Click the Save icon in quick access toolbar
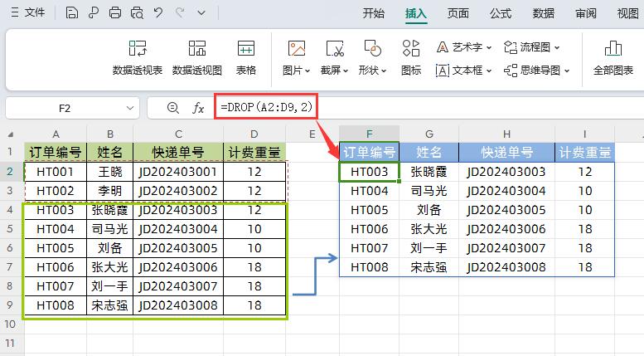The image size is (644, 356). pyautogui.click(x=72, y=12)
